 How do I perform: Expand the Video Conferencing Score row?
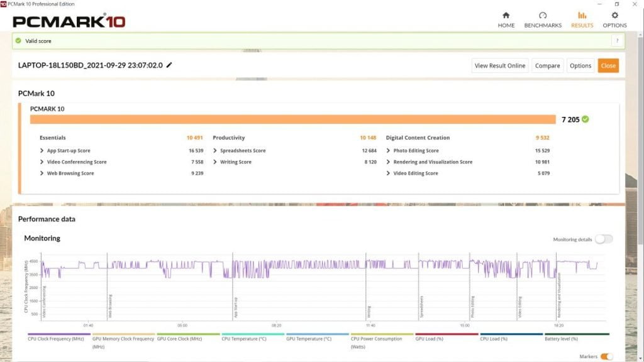42,162
